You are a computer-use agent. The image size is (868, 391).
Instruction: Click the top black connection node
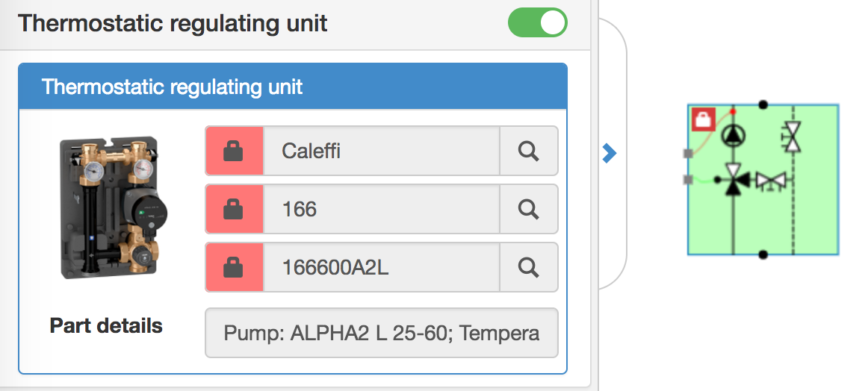763,104
